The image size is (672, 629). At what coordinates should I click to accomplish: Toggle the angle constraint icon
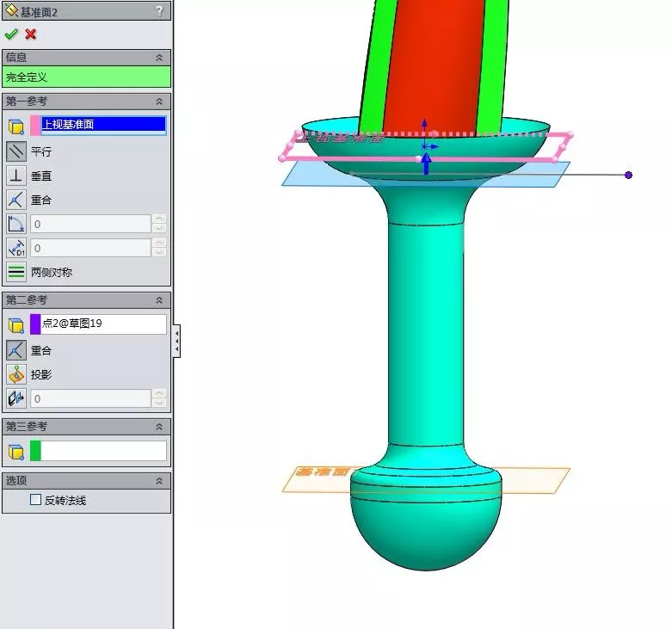click(x=16, y=224)
